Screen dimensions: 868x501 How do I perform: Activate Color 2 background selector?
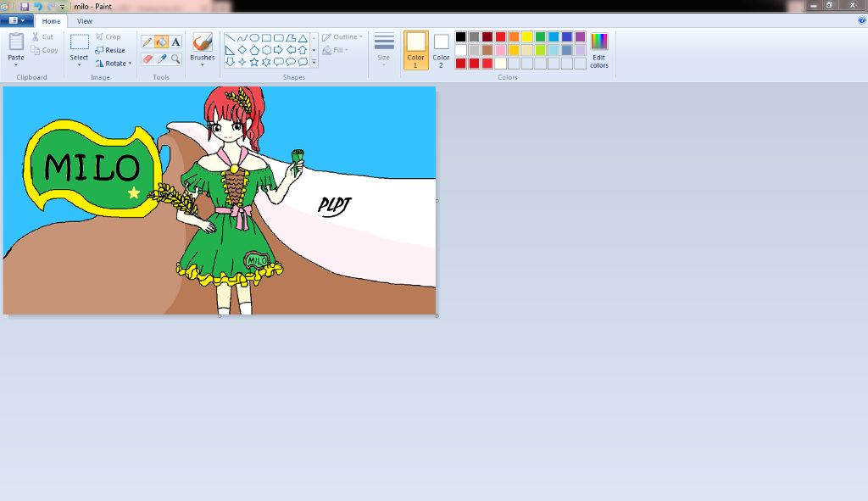(441, 50)
